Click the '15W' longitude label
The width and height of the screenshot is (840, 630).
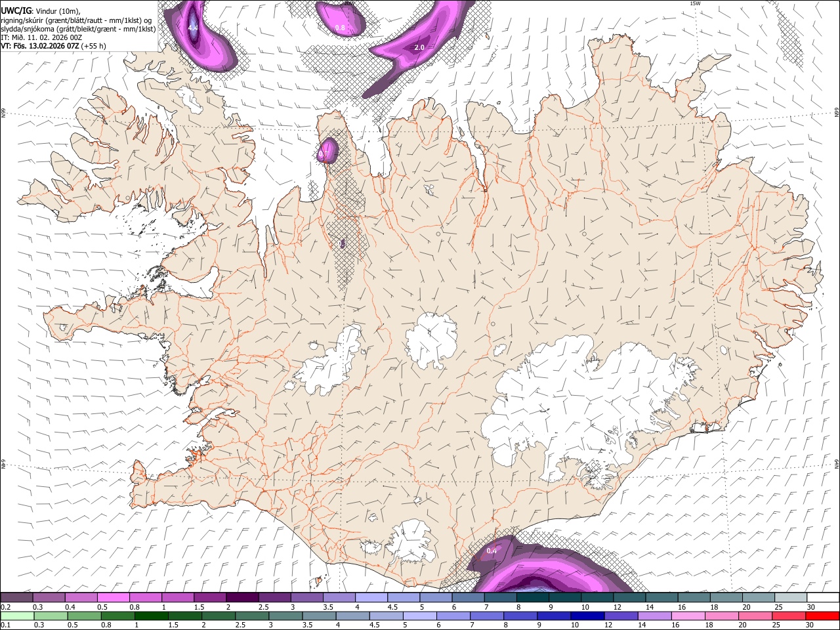point(694,3)
